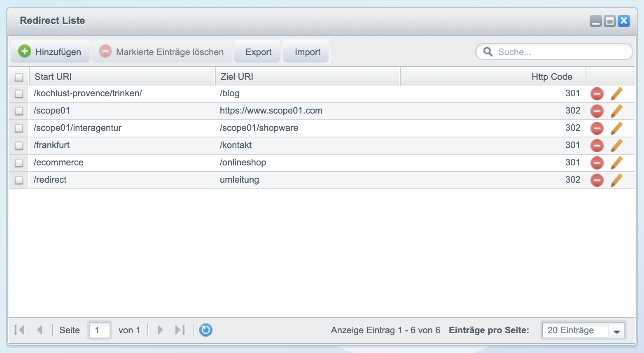The height and width of the screenshot is (353, 644).
Task: Click the 302 code in /redirect row
Action: (x=572, y=180)
